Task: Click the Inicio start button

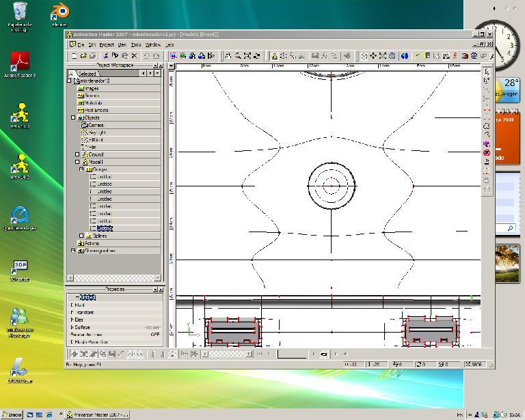Action: (x=12, y=415)
